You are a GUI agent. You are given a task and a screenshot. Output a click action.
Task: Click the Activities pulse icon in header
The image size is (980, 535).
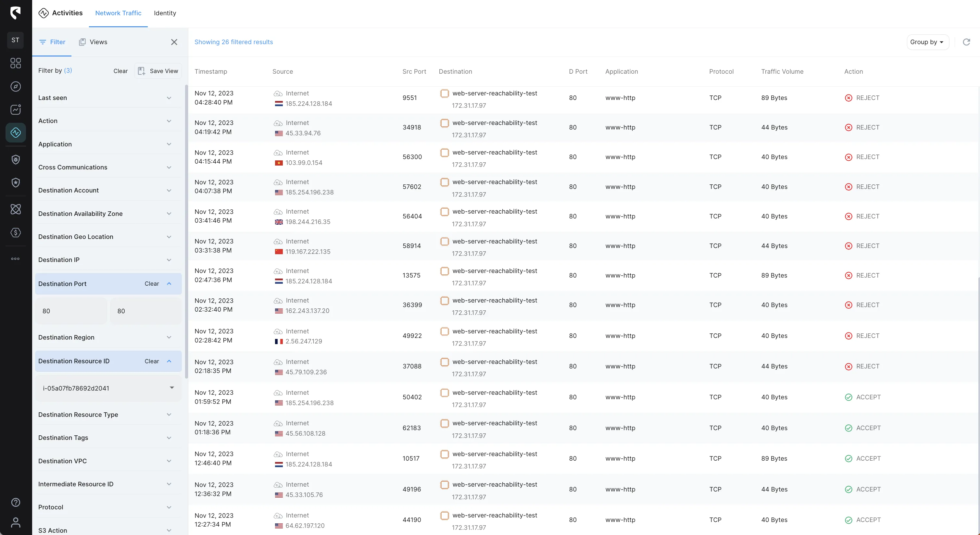click(44, 13)
